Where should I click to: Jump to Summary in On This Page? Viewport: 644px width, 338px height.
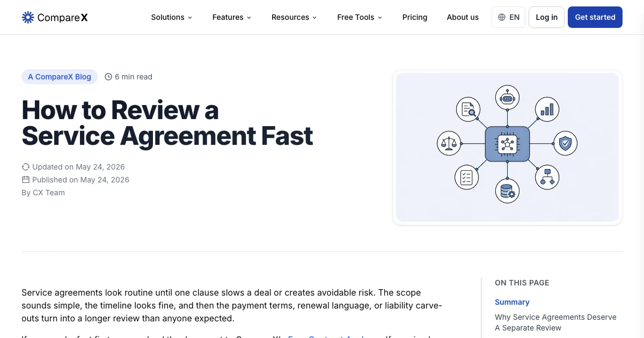(x=512, y=302)
